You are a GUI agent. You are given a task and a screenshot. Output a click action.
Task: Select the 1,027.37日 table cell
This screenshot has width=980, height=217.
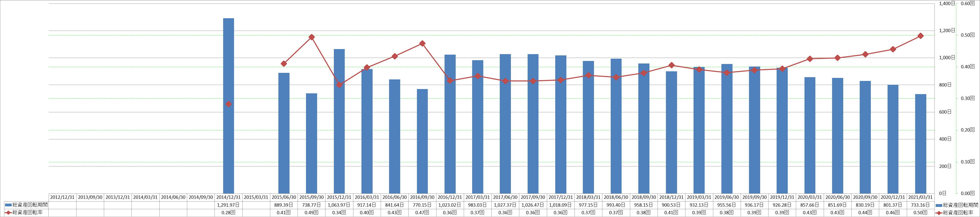point(505,205)
